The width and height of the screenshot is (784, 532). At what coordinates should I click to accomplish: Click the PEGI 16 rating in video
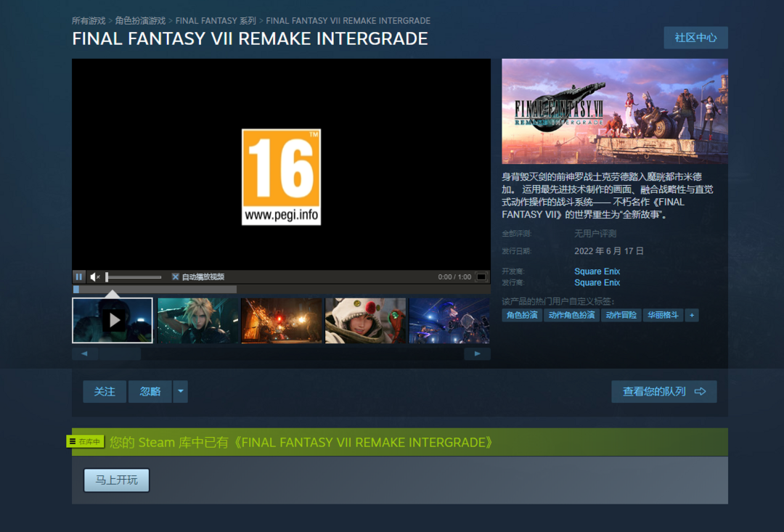(281, 177)
